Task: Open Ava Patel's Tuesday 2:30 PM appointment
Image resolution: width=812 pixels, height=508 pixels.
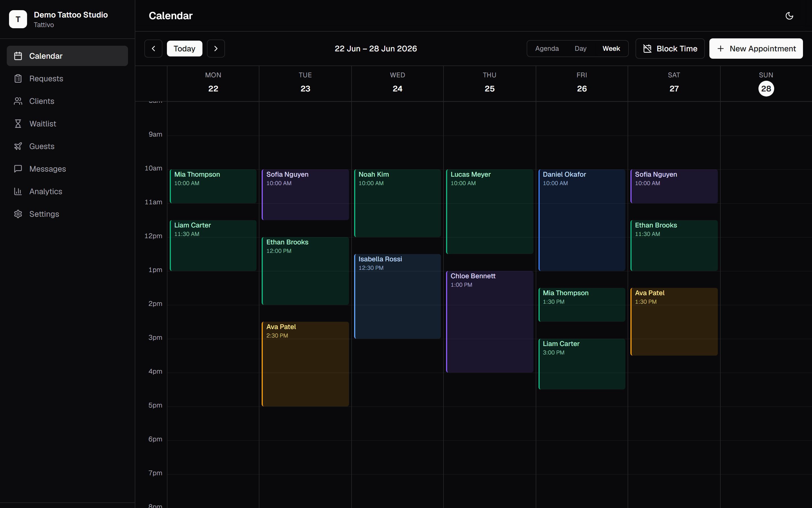Action: click(x=305, y=364)
